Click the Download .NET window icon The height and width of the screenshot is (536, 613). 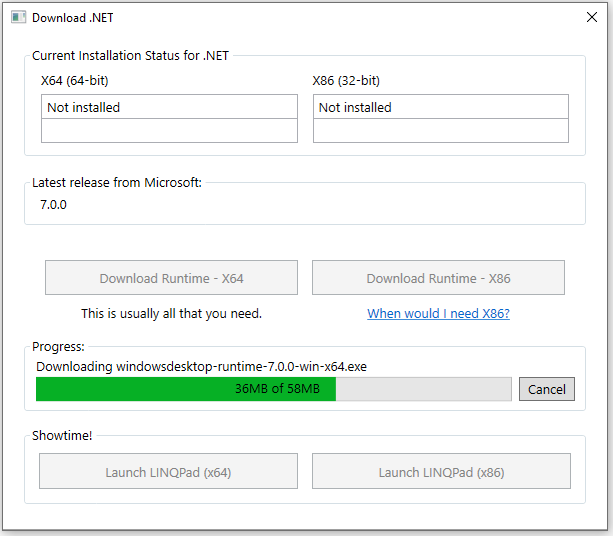pos(18,18)
